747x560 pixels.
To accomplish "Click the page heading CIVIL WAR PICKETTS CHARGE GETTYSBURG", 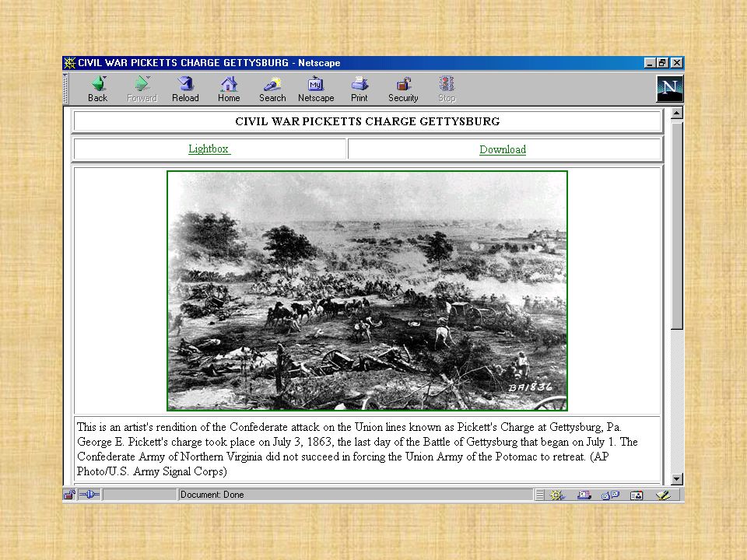I will pos(367,121).
